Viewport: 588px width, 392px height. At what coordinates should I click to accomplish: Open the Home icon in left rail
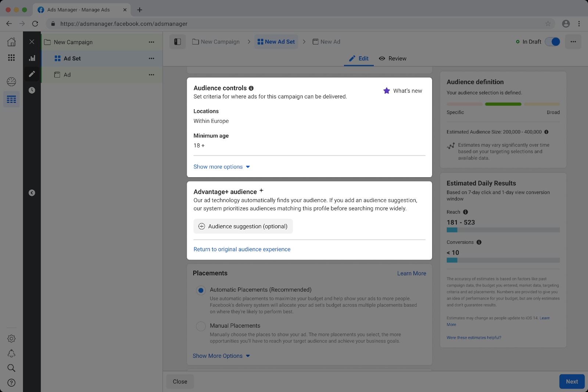[11, 42]
